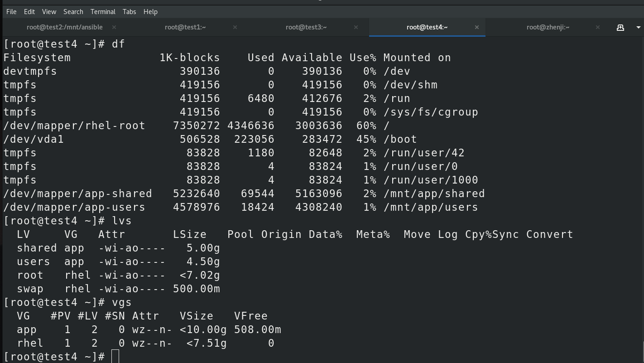644x363 pixels.
Task: Click the 4.50g size of users LV
Action: (x=203, y=261)
